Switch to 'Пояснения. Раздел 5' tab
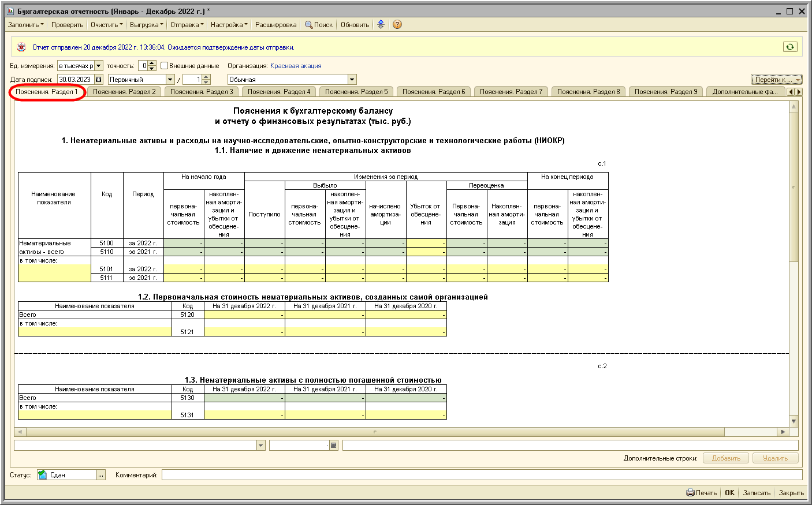Image resolution: width=812 pixels, height=505 pixels. [x=356, y=92]
